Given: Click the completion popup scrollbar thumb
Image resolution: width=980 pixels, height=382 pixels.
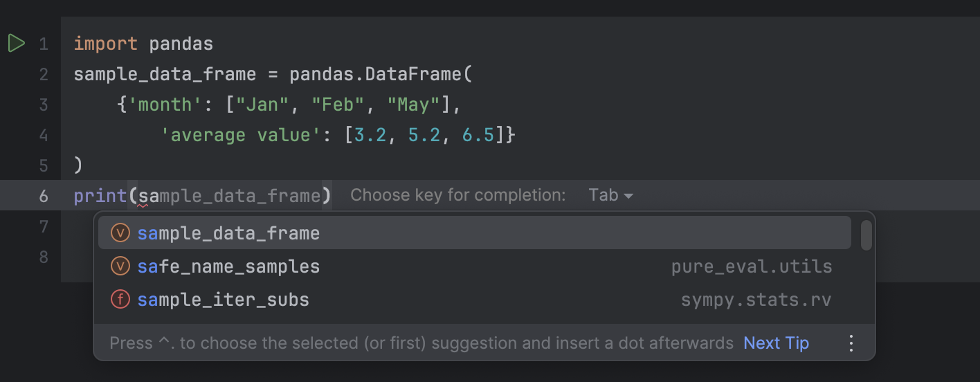Looking at the screenshot, I should point(866,236).
